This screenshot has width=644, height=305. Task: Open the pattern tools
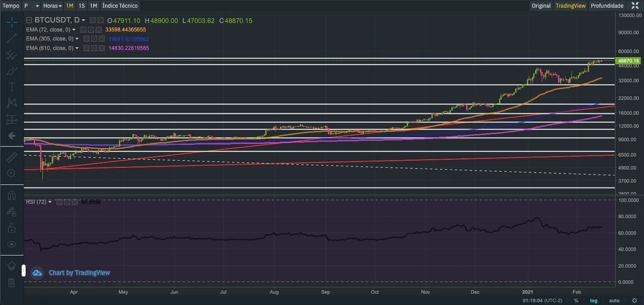click(x=12, y=103)
